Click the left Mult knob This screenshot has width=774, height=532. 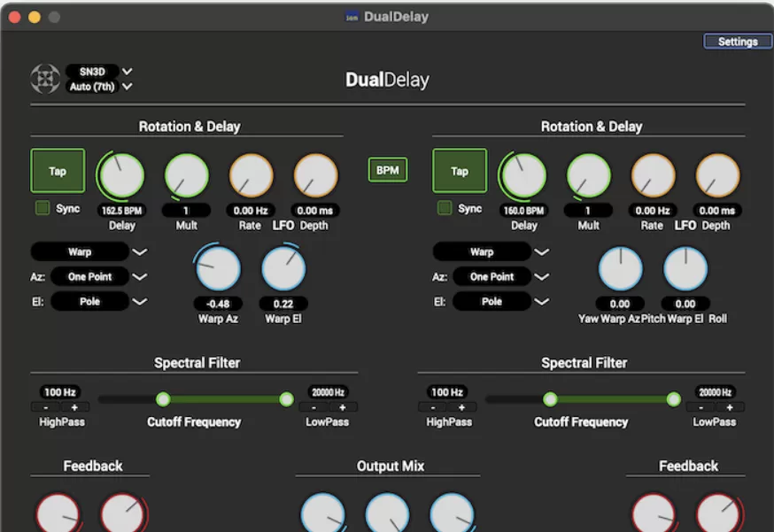[x=187, y=175]
